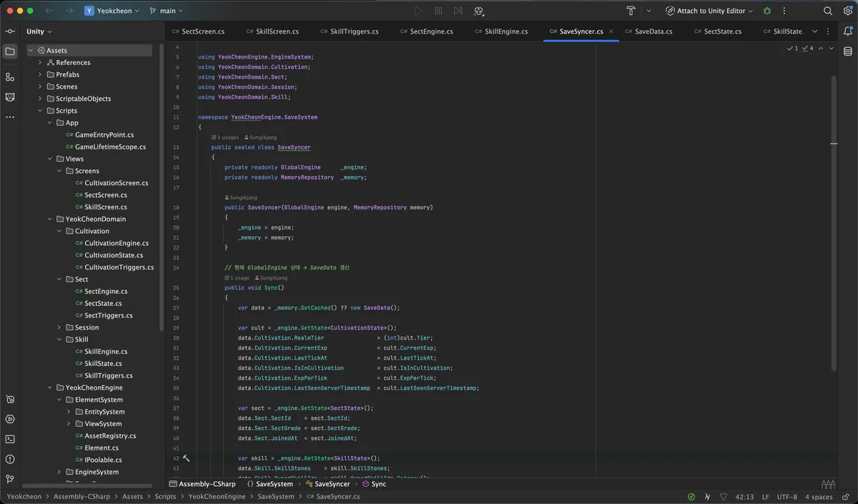Open the Yeokcheon project dropdown
Viewport: 858px width, 504px height.
coord(111,11)
